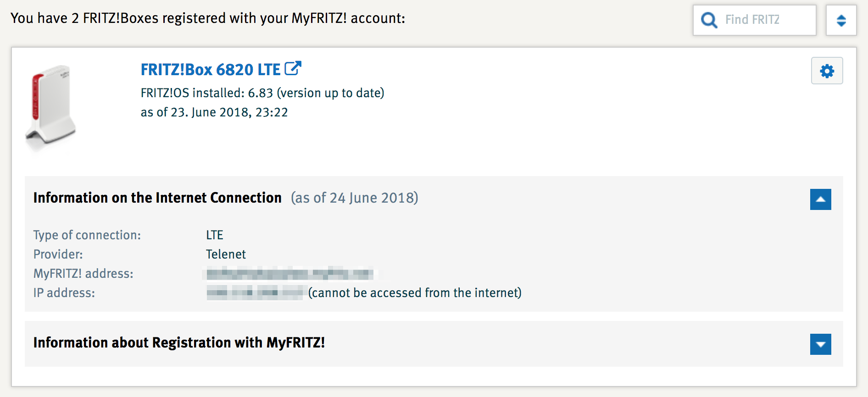Click the magnifier search icon
The width and height of the screenshot is (868, 397).
coord(709,20)
